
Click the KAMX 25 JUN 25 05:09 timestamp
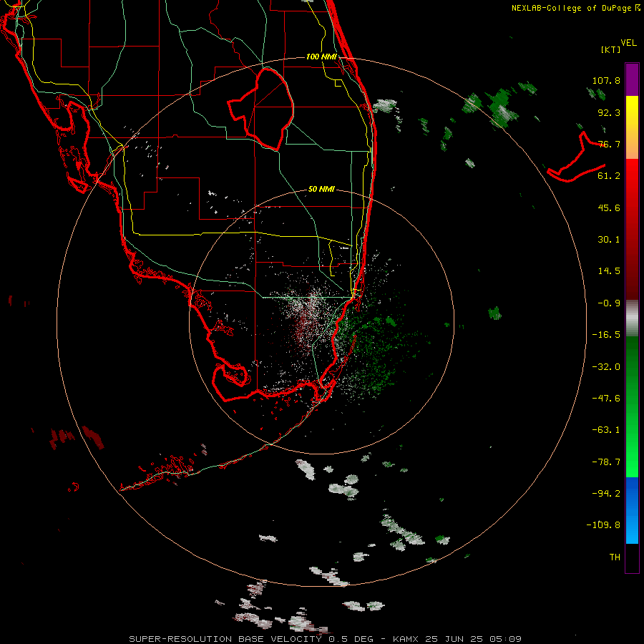[x=457, y=639]
